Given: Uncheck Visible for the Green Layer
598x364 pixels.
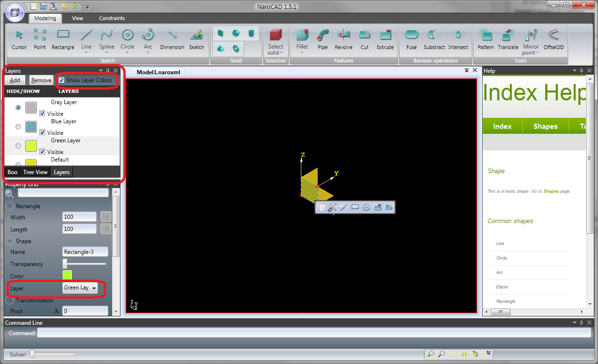Looking at the screenshot, I should tap(43, 152).
